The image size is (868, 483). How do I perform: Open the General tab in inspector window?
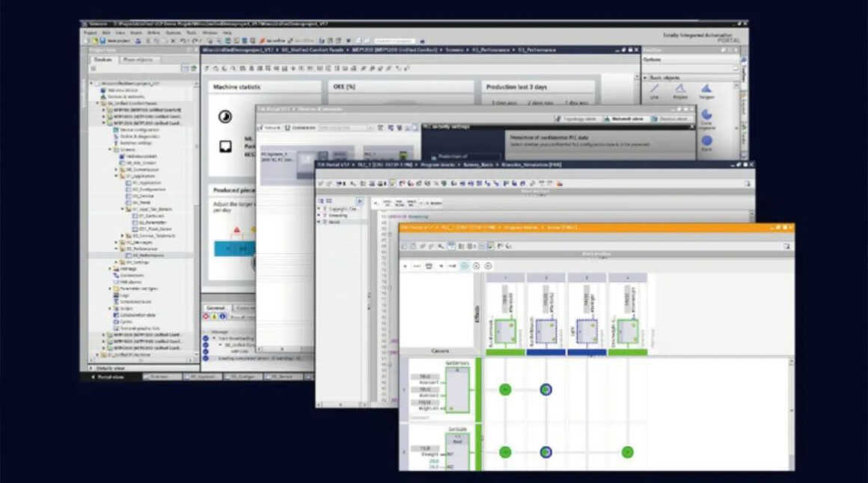click(216, 308)
